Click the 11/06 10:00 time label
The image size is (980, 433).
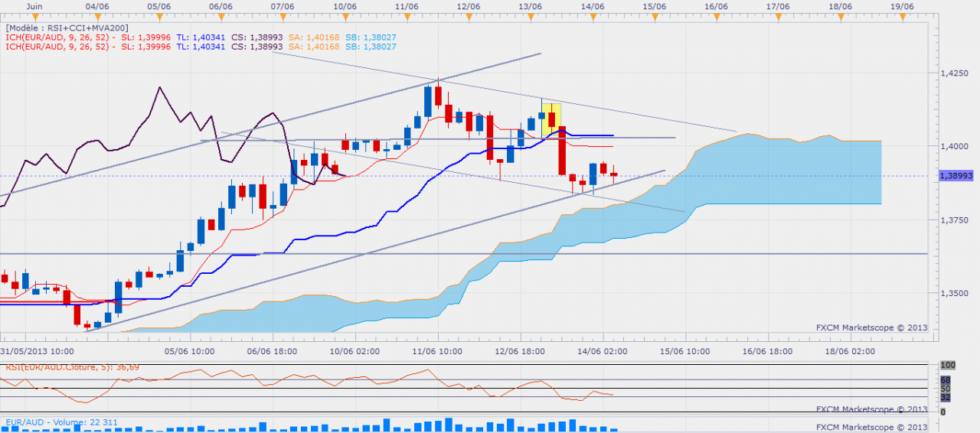(439, 352)
